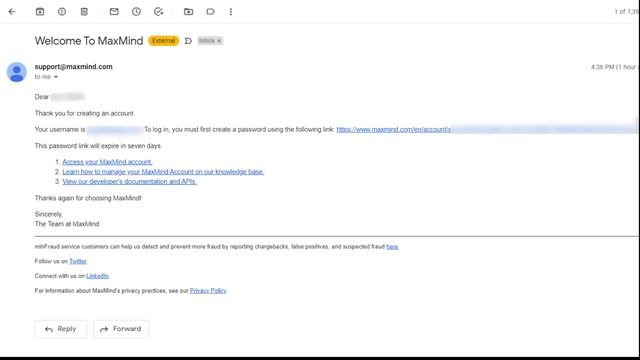The width and height of the screenshot is (640, 360).
Task: Snooze this email with the clock icon
Action: [136, 12]
